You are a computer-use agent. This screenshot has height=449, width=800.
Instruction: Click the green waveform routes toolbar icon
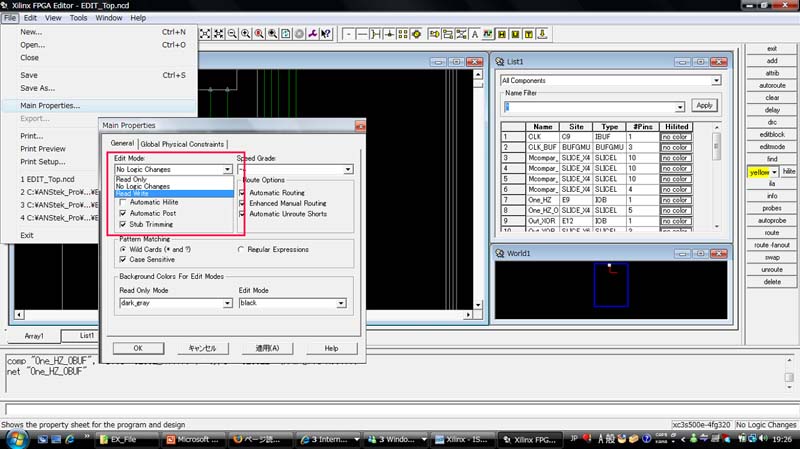tap(488, 34)
